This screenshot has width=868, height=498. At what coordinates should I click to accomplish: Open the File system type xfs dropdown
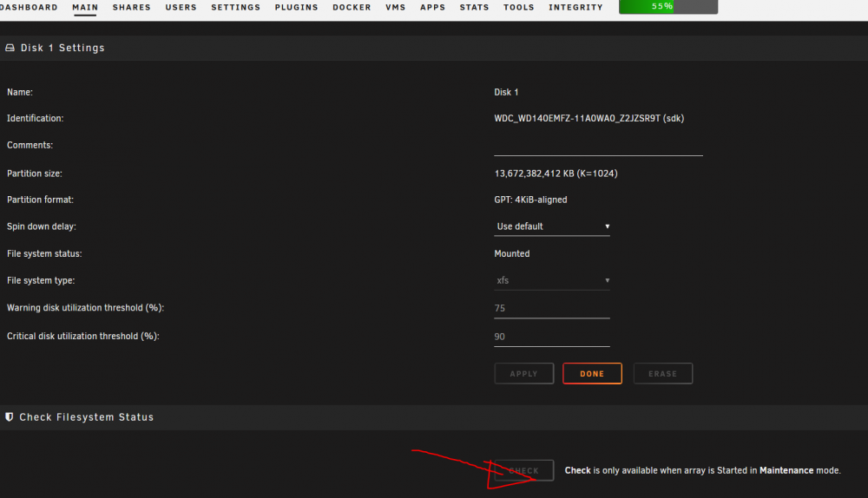[x=552, y=280]
